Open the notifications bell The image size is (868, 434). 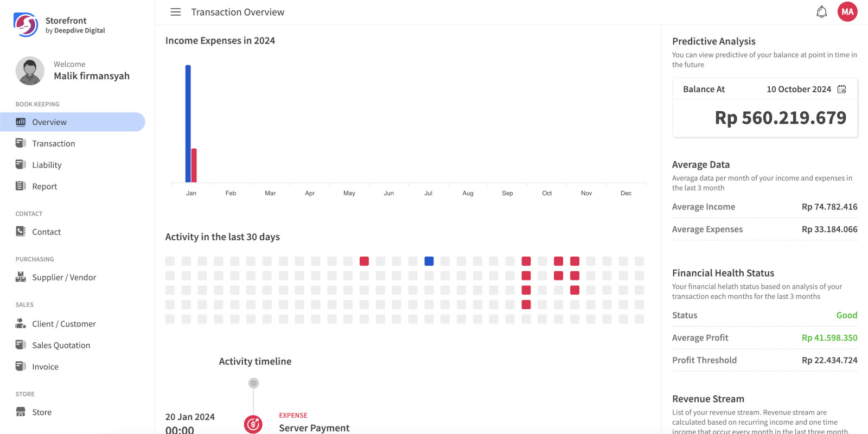[821, 12]
